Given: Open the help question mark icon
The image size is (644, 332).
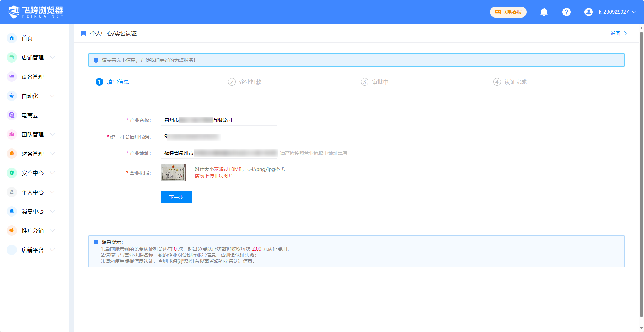Looking at the screenshot, I should (566, 12).
